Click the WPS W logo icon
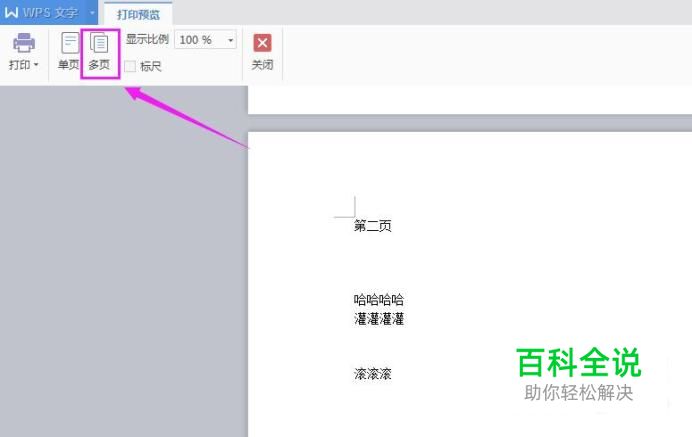This screenshot has height=437, width=692. (11, 12)
